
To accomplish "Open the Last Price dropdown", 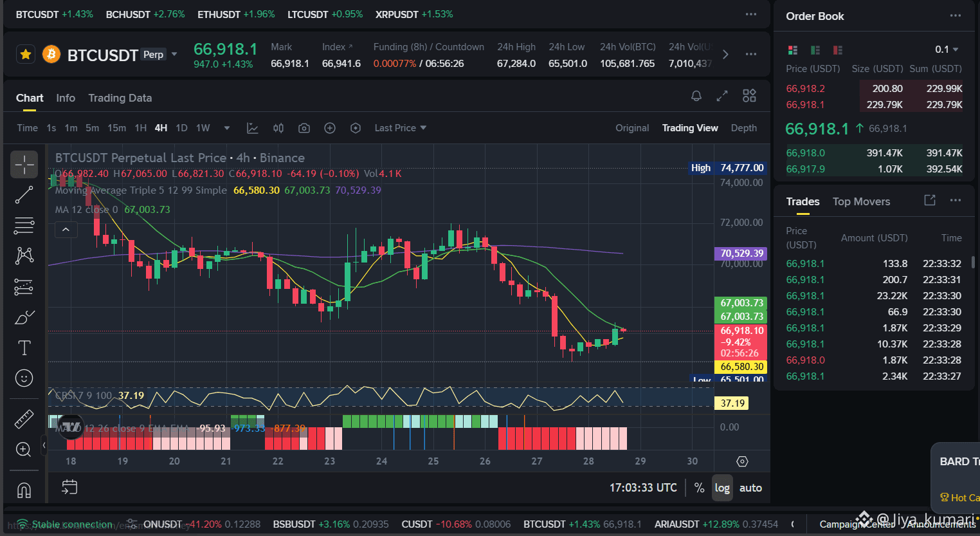I will click(401, 128).
